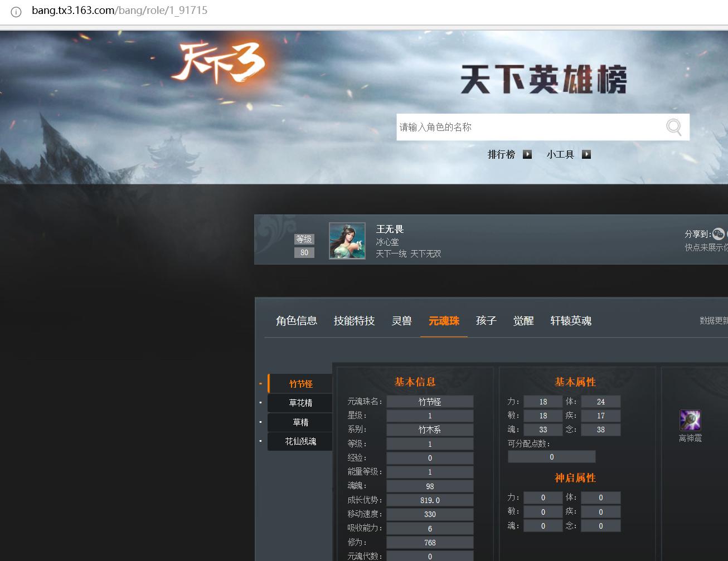
Task: Open the 小工具 menu label
Action: click(x=560, y=154)
